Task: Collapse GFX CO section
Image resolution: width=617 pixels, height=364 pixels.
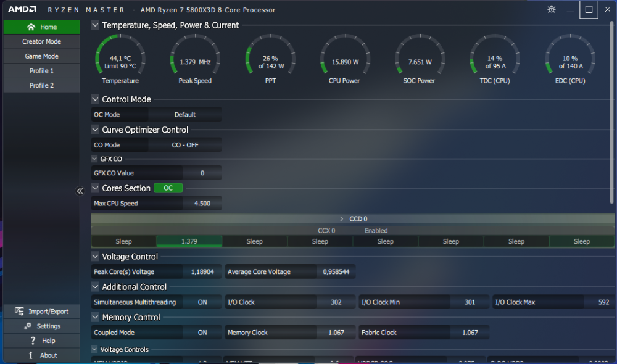Action: [94, 159]
